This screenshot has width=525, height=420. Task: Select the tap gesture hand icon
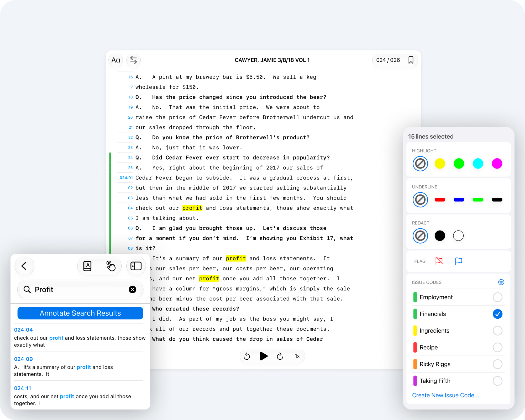click(111, 266)
